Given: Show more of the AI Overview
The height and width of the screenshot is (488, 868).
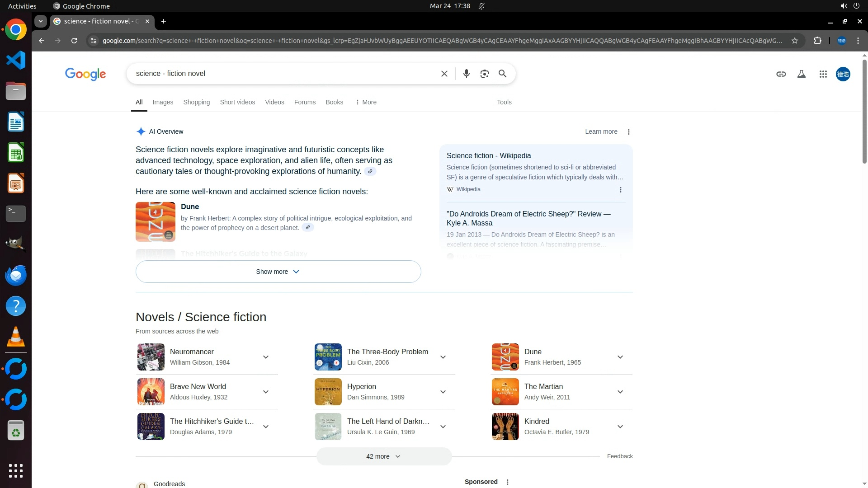Looking at the screenshot, I should 278,272.
